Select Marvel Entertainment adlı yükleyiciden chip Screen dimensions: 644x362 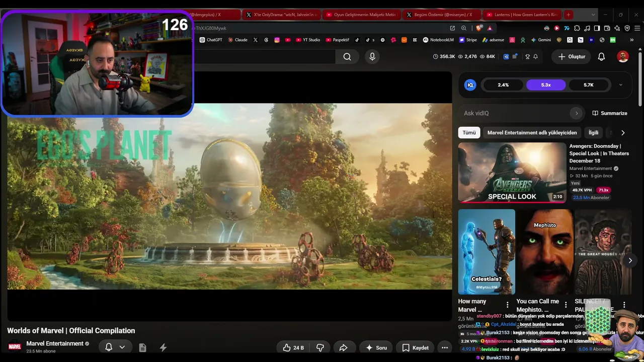[x=532, y=133]
